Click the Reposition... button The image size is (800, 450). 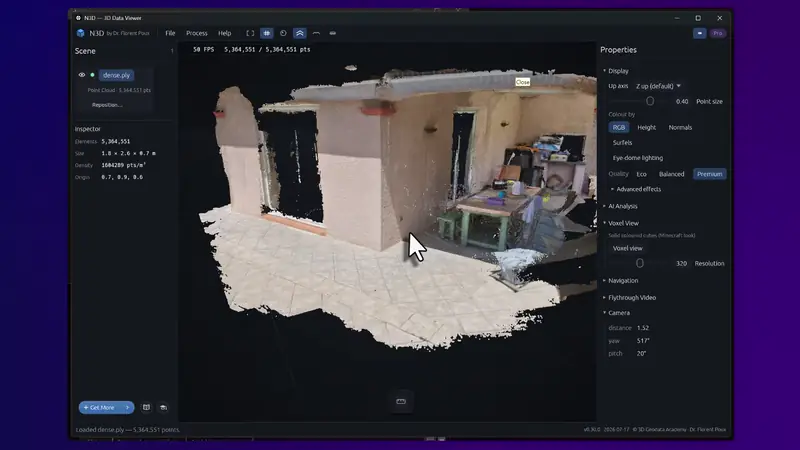[107, 105]
